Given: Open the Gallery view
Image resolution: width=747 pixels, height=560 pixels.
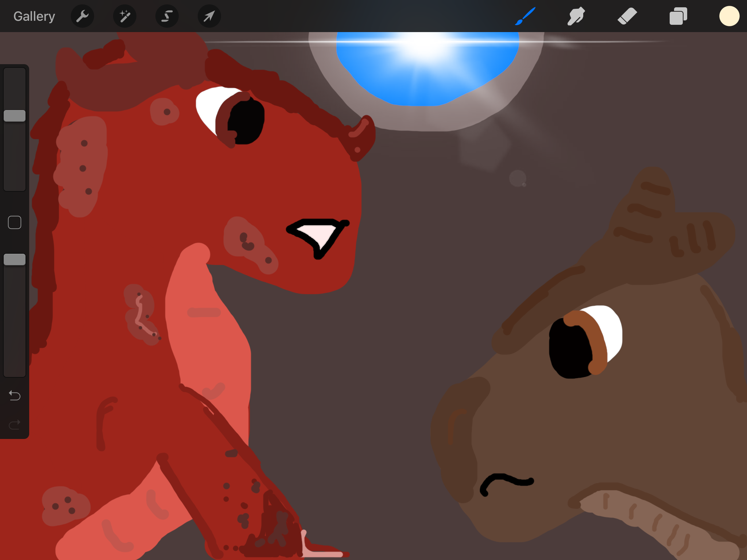Looking at the screenshot, I should (34, 16).
